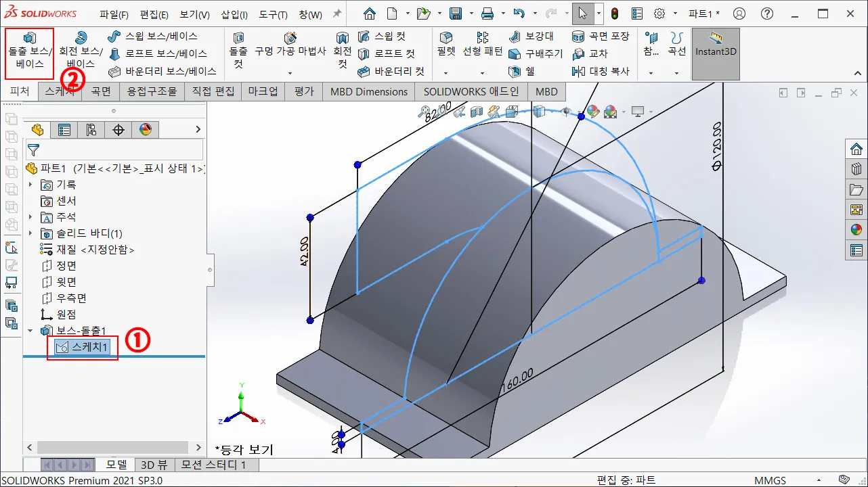Click the Home icon in title bar
Viewport: 868px width, 487px height.
pyautogui.click(x=369, y=14)
